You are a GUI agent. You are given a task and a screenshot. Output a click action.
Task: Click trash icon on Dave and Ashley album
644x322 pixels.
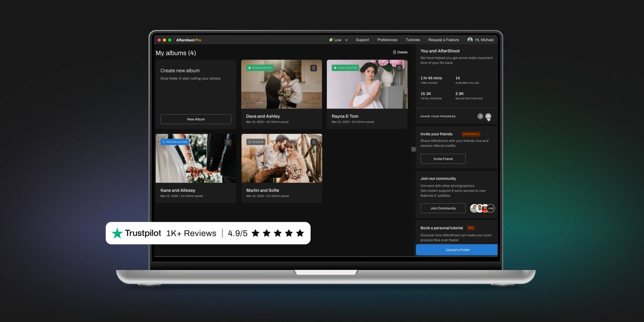313,68
